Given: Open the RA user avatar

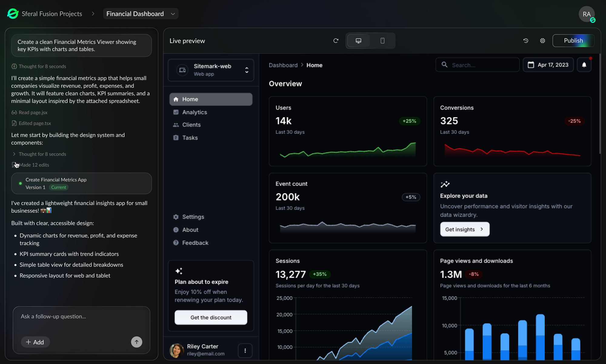Looking at the screenshot, I should [x=587, y=14].
